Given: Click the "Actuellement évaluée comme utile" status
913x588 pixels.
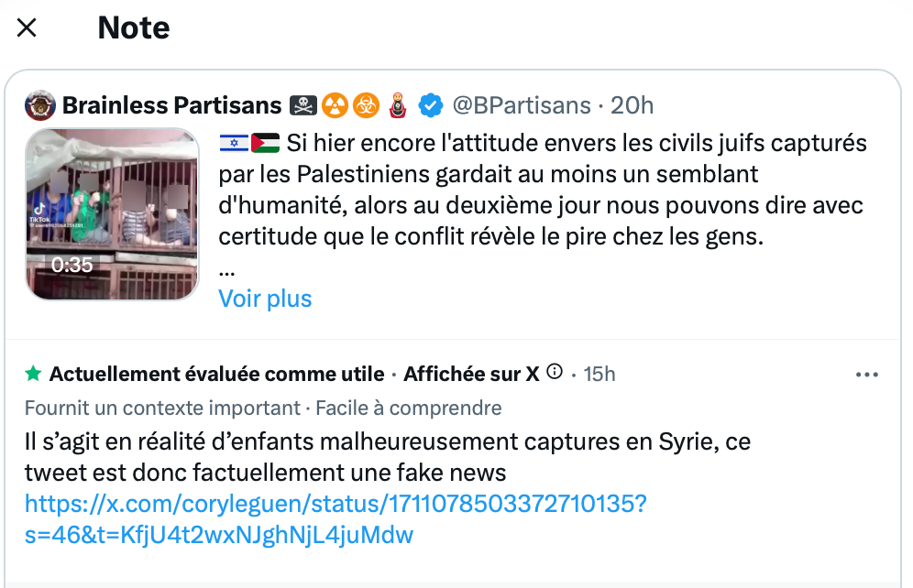Looking at the screenshot, I should point(216,374).
